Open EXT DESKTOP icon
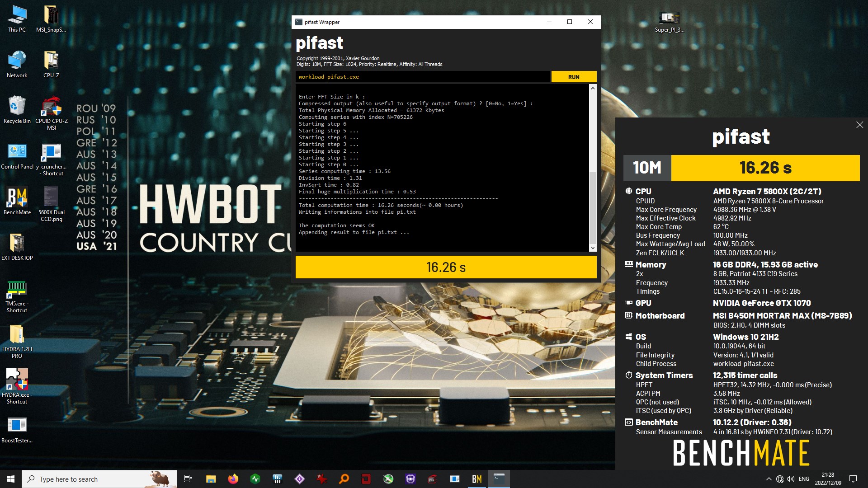This screenshot has height=488, width=868. click(x=17, y=247)
